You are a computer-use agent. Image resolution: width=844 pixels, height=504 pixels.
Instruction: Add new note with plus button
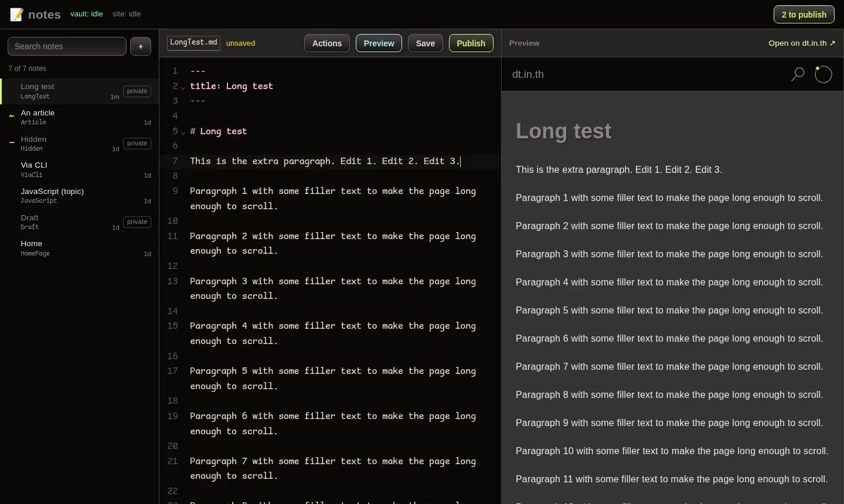141,46
